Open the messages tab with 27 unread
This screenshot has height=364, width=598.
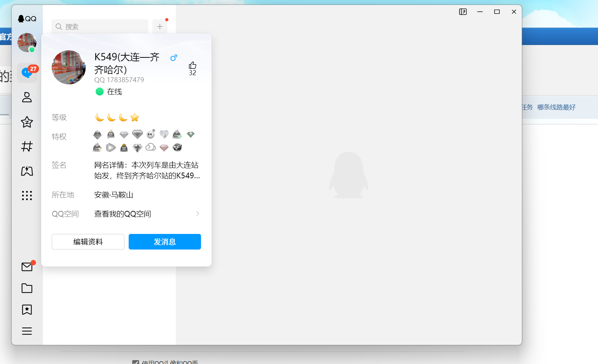click(27, 73)
